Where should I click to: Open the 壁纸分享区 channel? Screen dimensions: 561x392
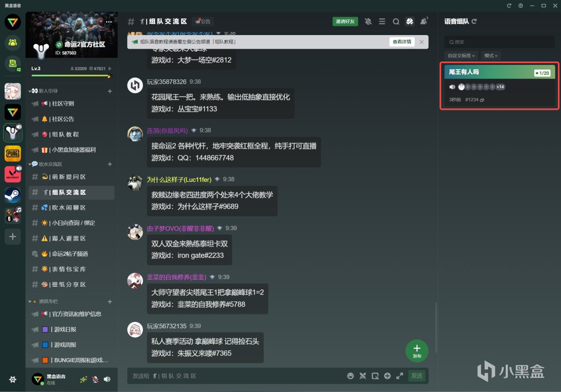click(71, 284)
